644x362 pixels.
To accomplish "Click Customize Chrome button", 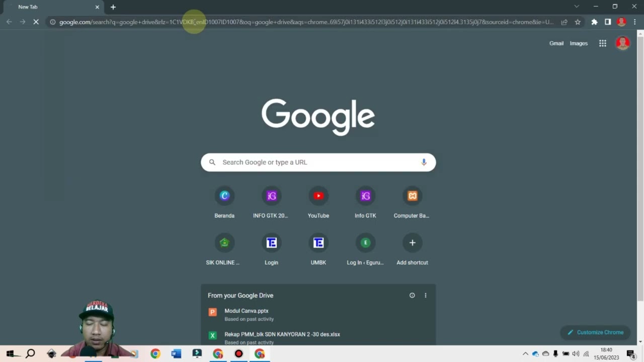I will tap(595, 332).
